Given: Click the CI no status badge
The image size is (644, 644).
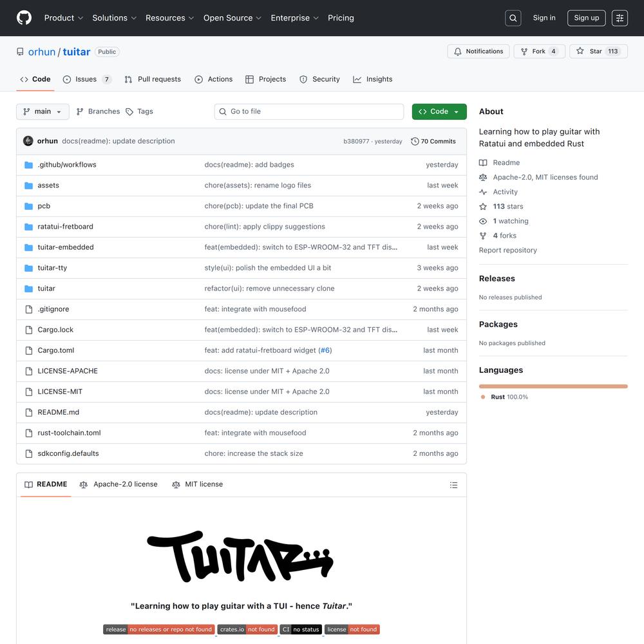Looking at the screenshot, I should click(x=301, y=630).
